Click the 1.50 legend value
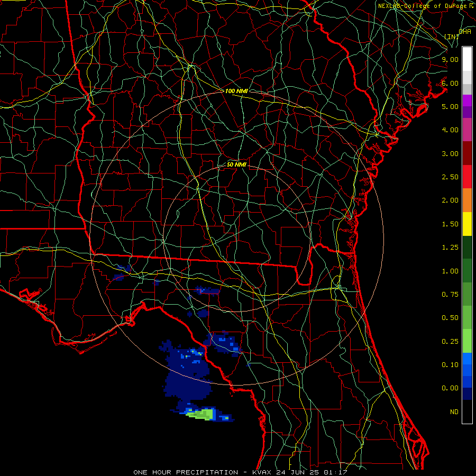 (450, 224)
